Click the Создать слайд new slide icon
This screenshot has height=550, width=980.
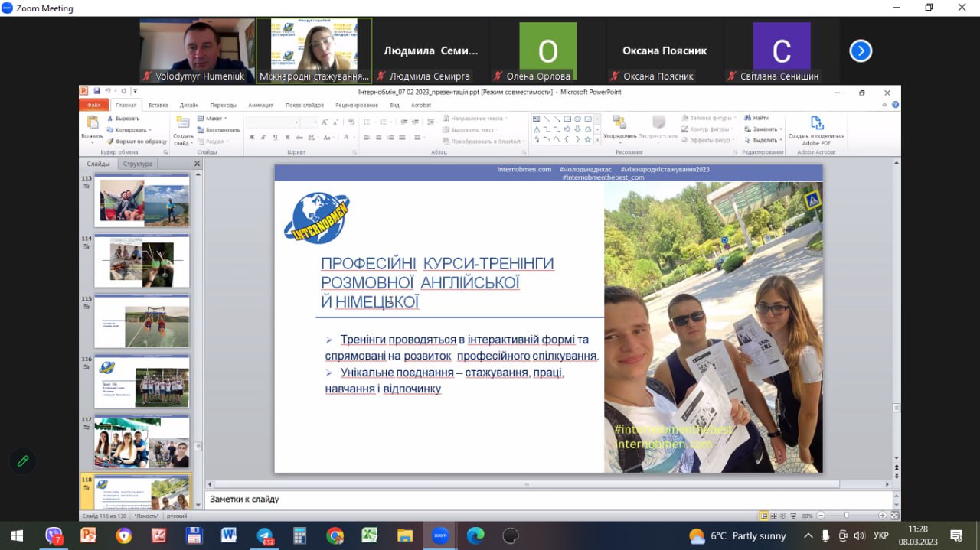point(182,123)
